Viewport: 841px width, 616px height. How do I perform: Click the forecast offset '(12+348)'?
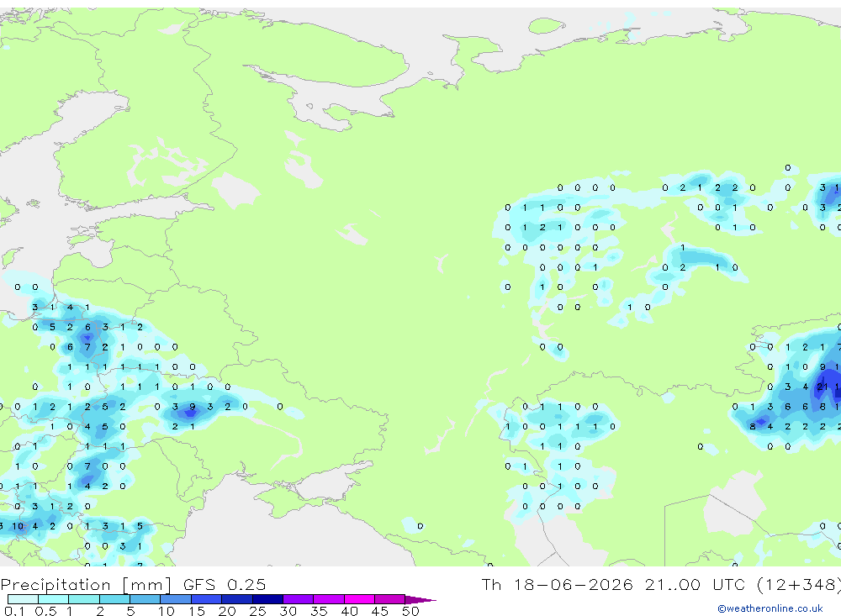coord(799,584)
